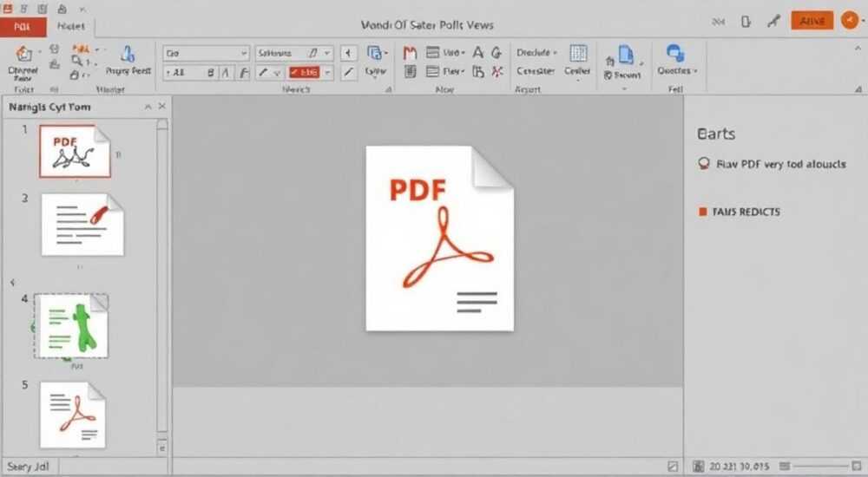Click the italic F formatting button

[x=244, y=73]
